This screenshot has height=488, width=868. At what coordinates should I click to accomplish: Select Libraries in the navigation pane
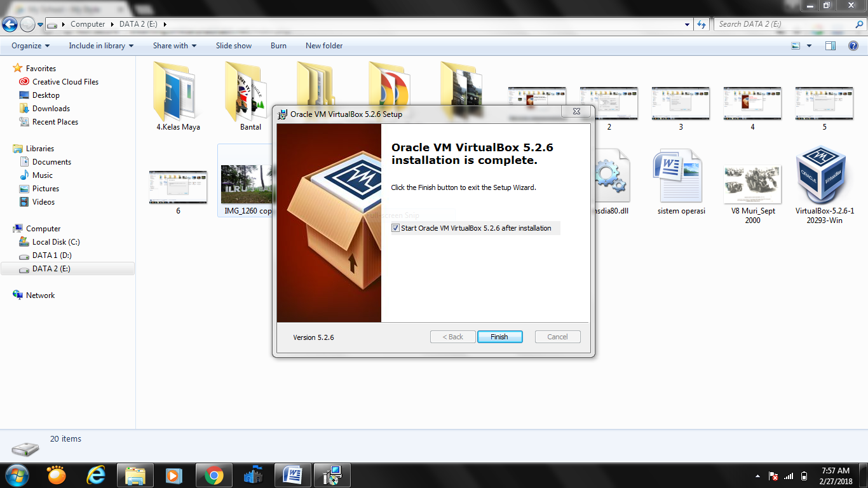pos(40,149)
